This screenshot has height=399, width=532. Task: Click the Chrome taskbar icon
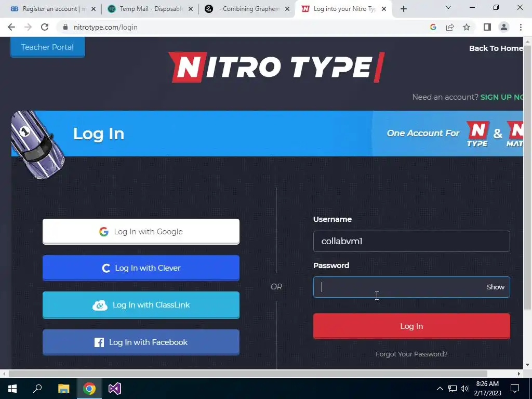89,389
